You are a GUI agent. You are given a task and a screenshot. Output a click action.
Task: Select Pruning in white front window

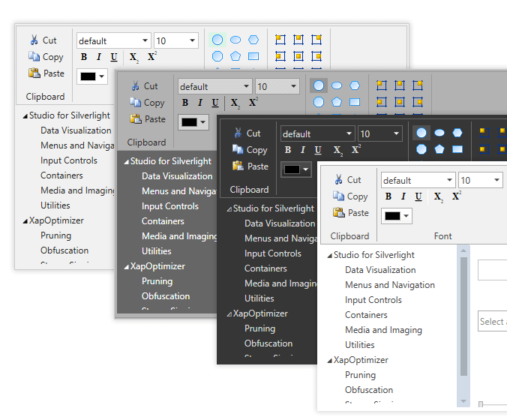(x=360, y=375)
